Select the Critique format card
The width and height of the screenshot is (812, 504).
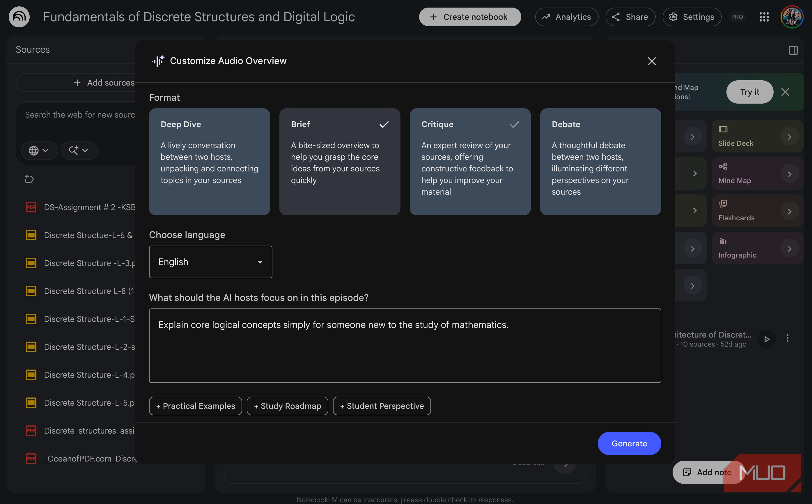tap(470, 162)
